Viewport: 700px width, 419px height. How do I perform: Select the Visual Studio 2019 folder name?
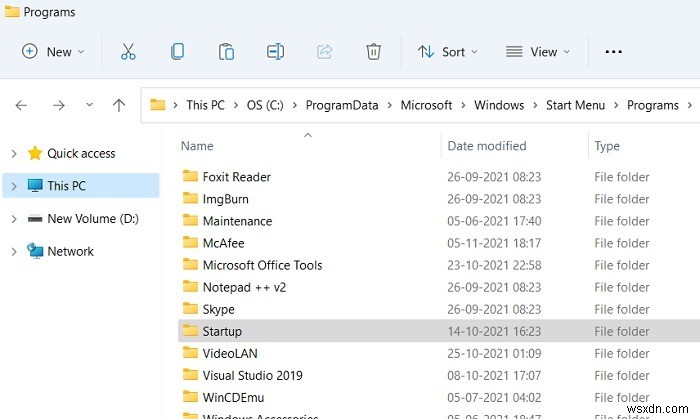pyautogui.click(x=253, y=375)
